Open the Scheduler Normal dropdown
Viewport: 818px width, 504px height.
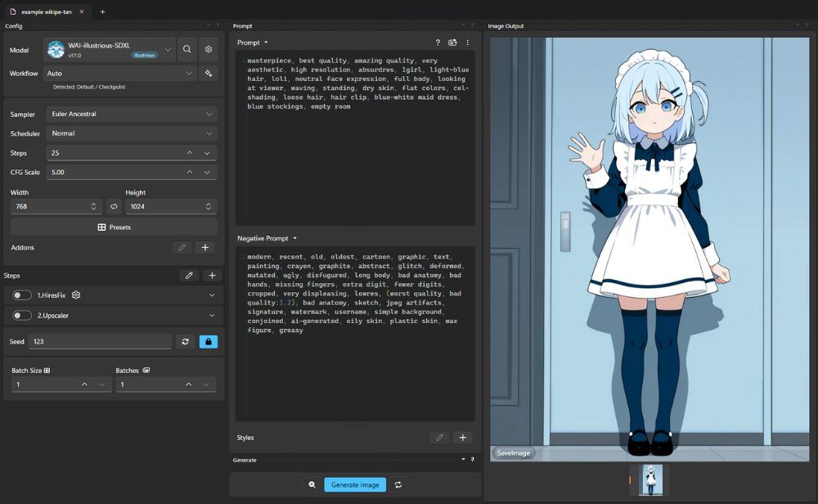pyautogui.click(x=132, y=133)
